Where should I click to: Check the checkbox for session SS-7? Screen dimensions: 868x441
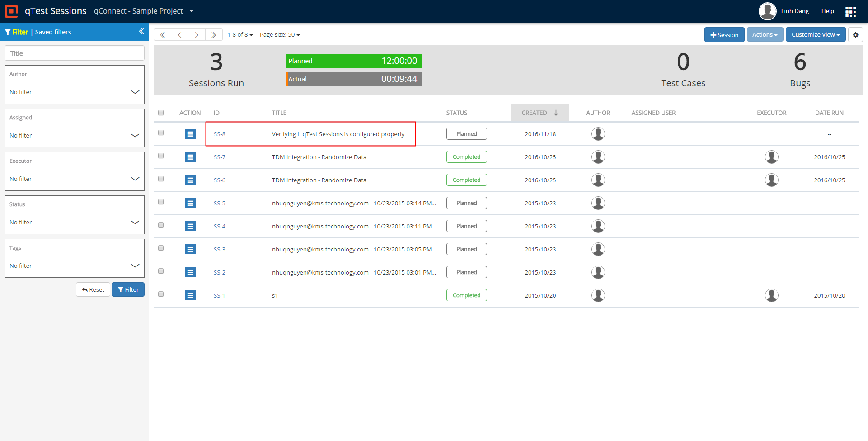[x=161, y=156]
